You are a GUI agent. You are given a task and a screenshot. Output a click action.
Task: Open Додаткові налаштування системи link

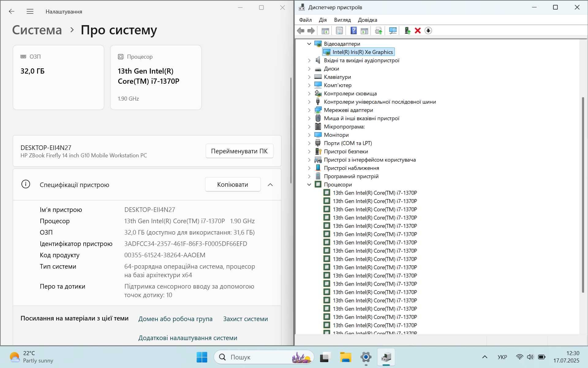(188, 338)
